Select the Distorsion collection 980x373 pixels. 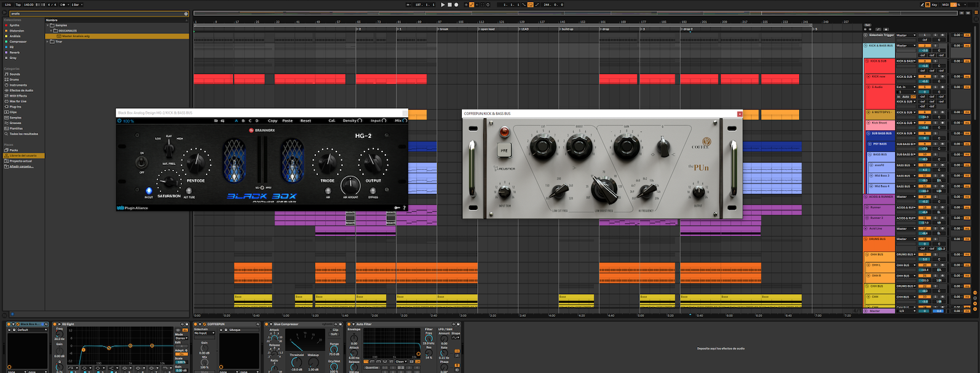click(x=17, y=31)
